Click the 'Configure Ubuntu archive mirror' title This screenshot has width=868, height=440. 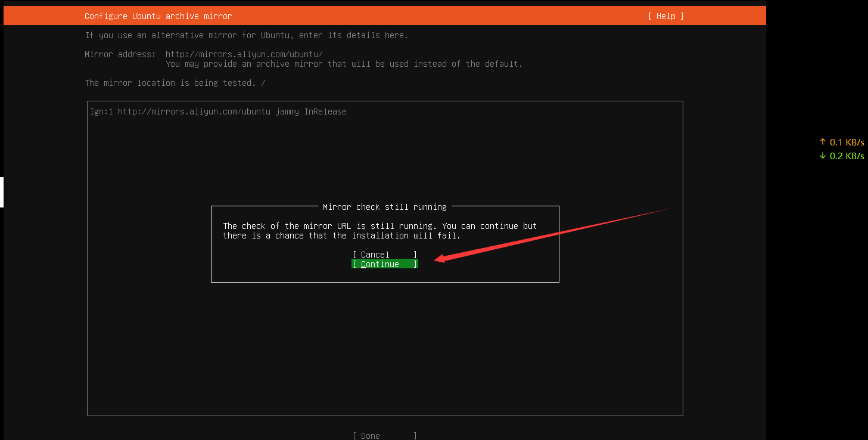coord(158,16)
